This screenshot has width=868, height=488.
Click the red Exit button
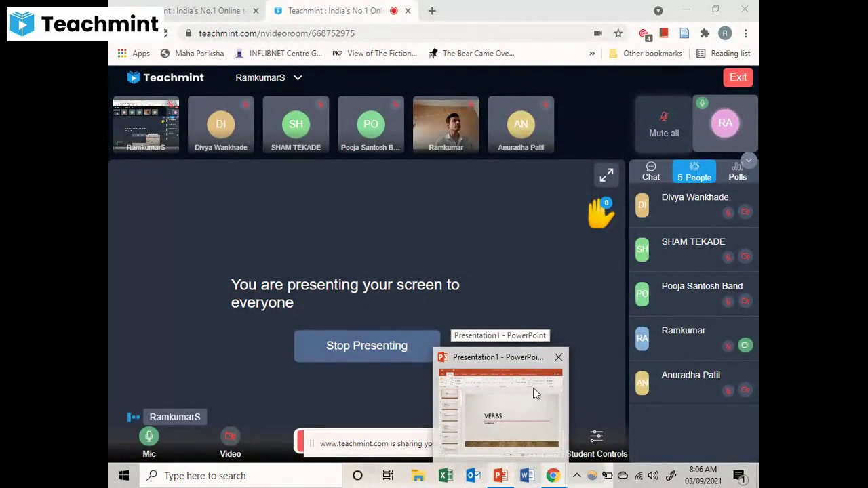point(738,77)
